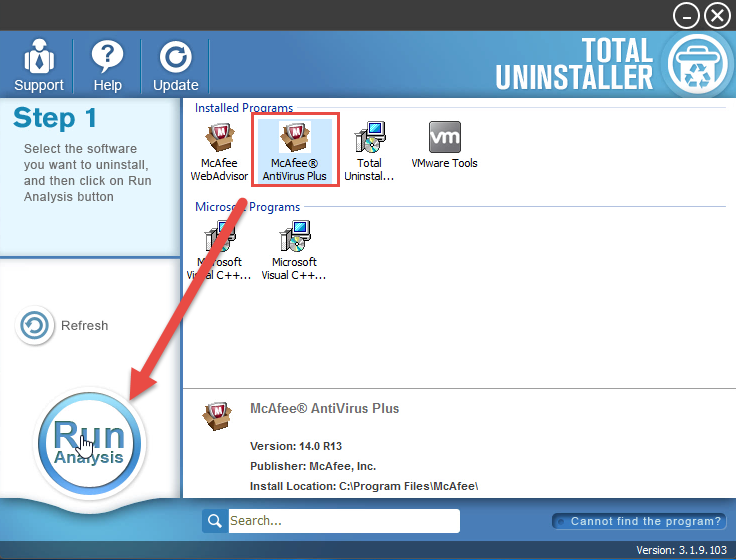
Task: Select the first Microsoft Visual C++ entry
Action: [219, 250]
